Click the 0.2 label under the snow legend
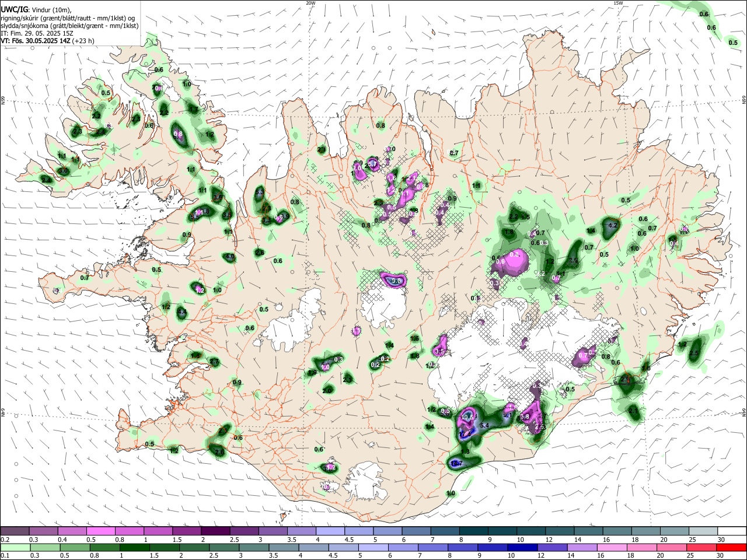The width and height of the screenshot is (747, 560). (5, 539)
